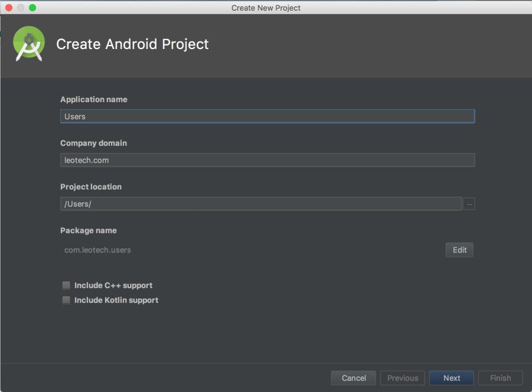Click the project location browse ellipsis button
This screenshot has width=532, height=392.
pyautogui.click(x=469, y=204)
